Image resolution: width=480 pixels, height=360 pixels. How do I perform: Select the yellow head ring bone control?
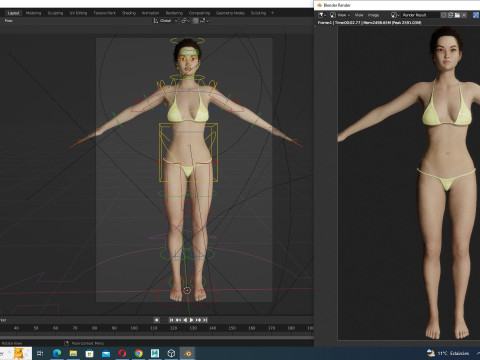tap(187, 41)
